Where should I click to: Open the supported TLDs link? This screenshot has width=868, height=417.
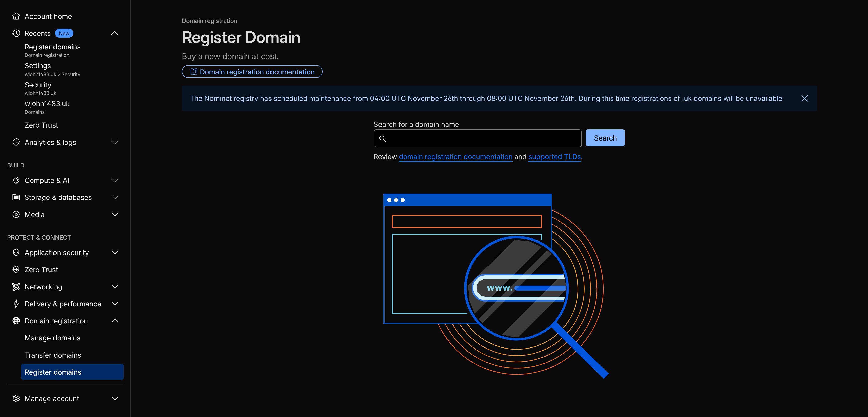click(x=555, y=157)
